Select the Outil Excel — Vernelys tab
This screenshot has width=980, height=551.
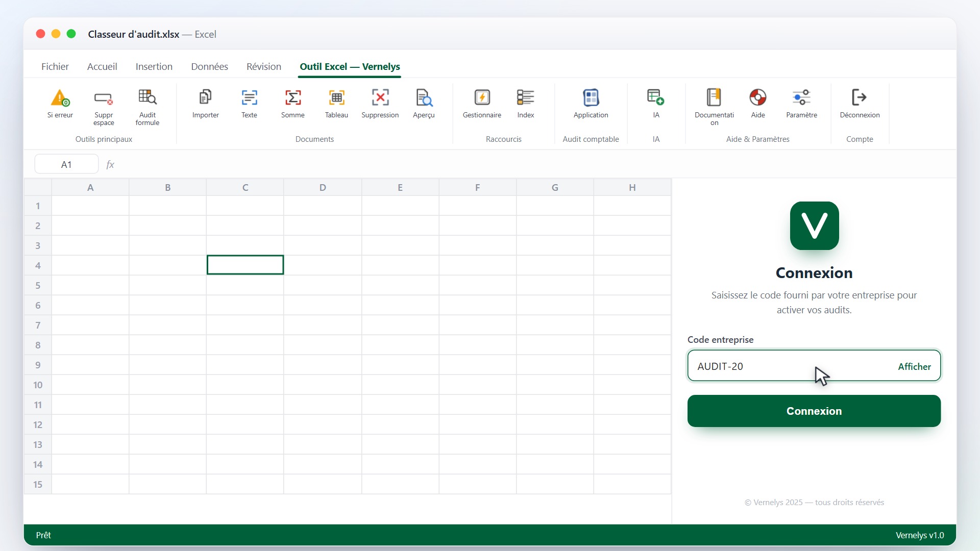(x=350, y=66)
